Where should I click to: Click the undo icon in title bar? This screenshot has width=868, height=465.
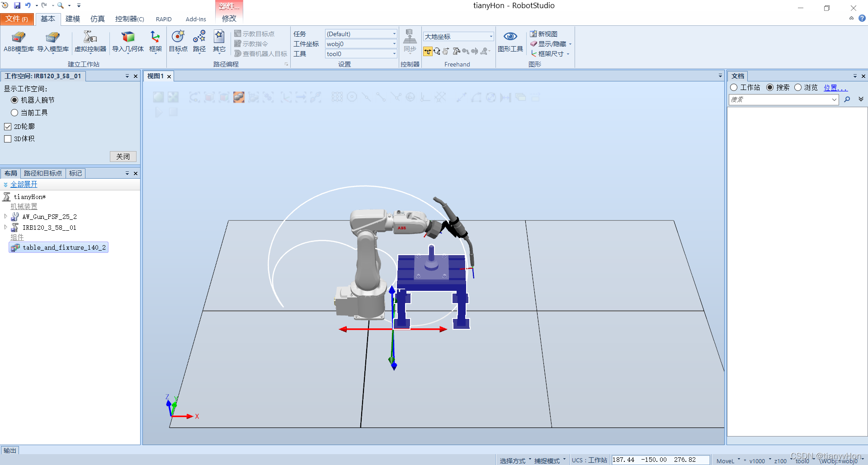[28, 5]
